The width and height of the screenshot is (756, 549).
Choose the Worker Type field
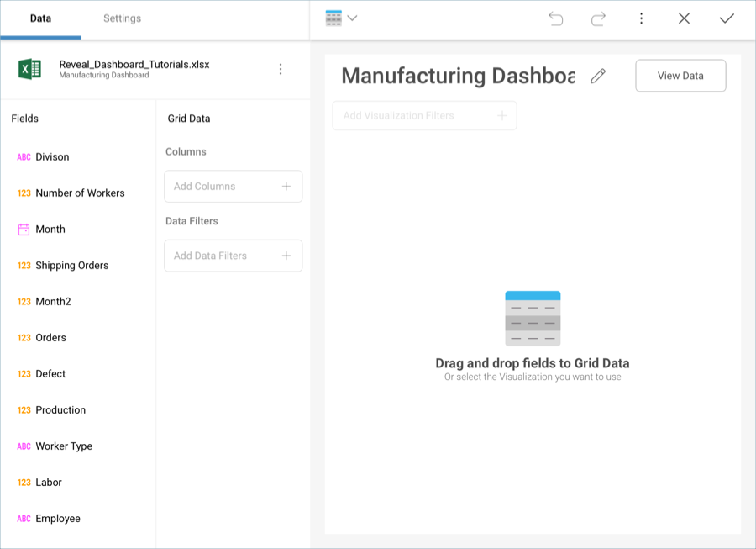click(64, 446)
